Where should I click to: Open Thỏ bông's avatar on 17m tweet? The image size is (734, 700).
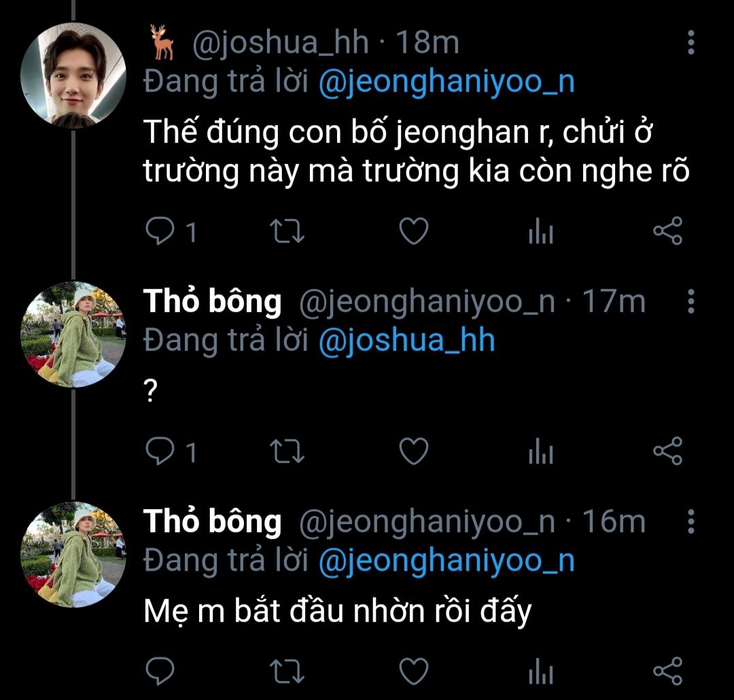73,334
